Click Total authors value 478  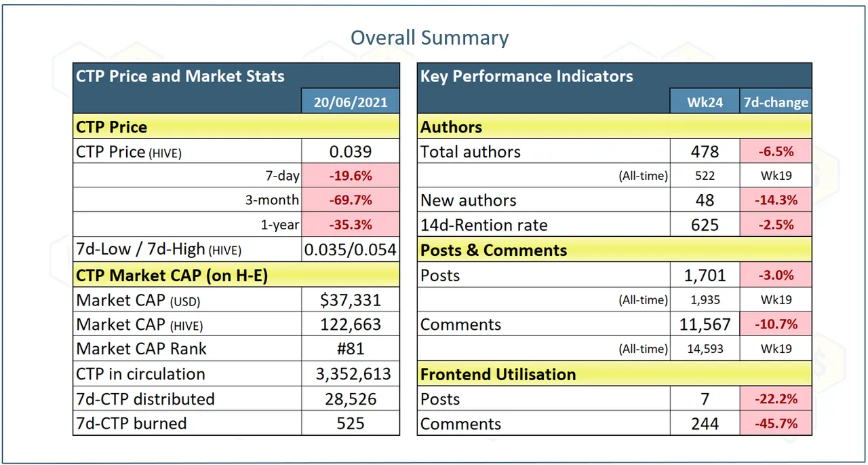705,151
